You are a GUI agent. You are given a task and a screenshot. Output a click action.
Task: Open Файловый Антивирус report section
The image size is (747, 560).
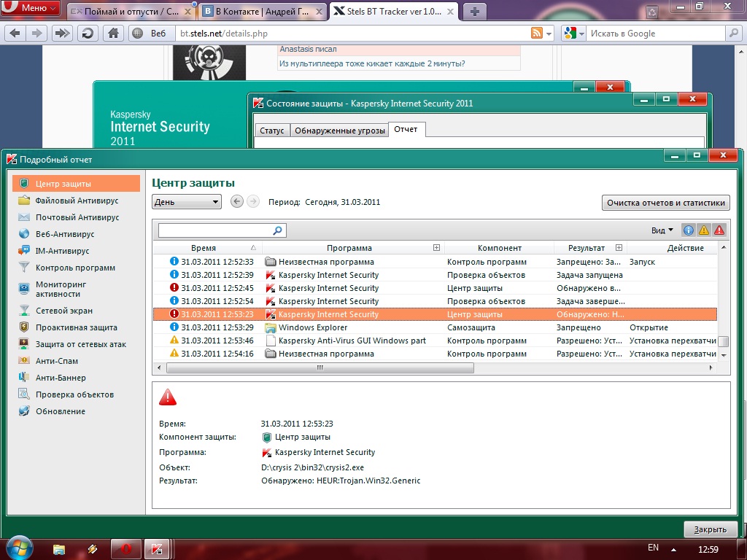pos(76,201)
